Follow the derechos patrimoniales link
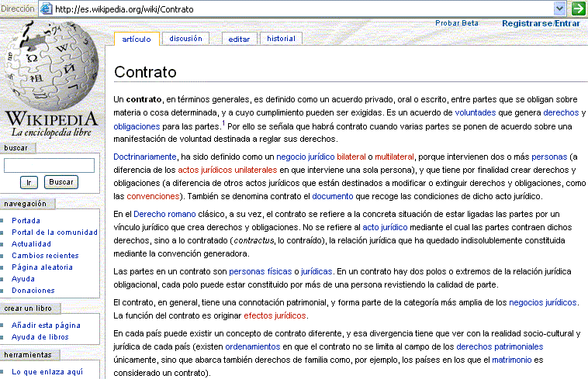 click(500, 346)
